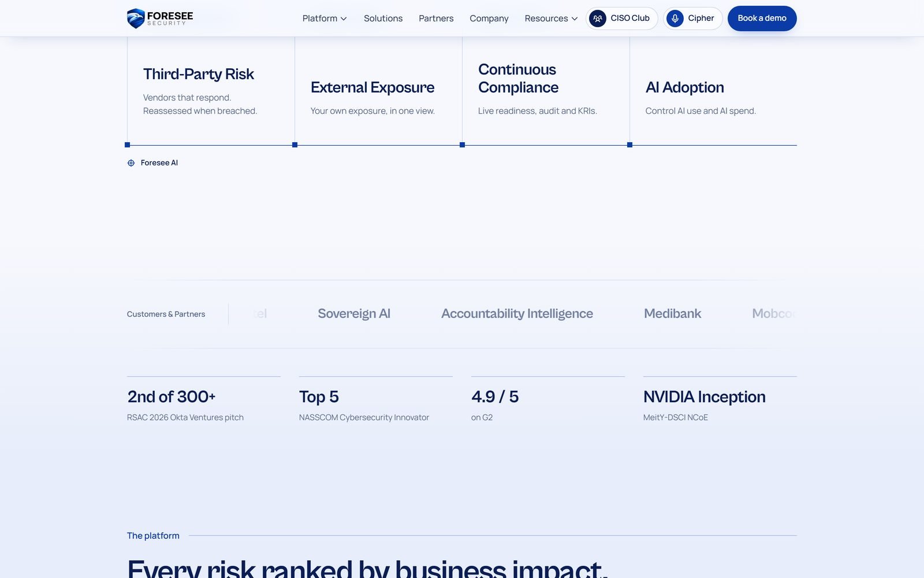
Task: Click the "MeitY-DSCI NCoE" caption
Action: pos(676,417)
